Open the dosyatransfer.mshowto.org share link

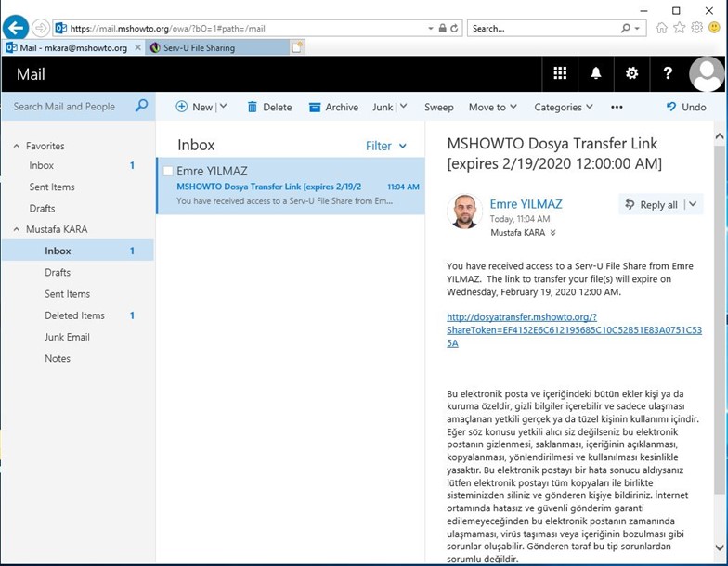(574, 330)
